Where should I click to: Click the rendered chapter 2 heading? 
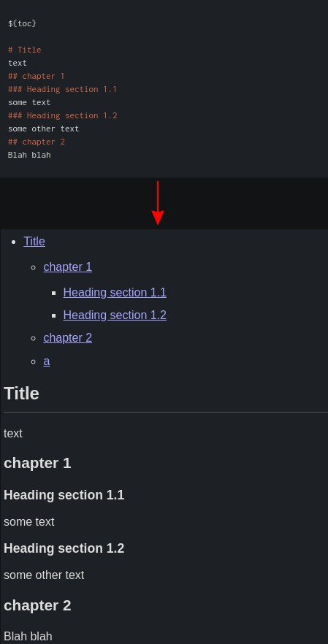pyautogui.click(x=37, y=605)
